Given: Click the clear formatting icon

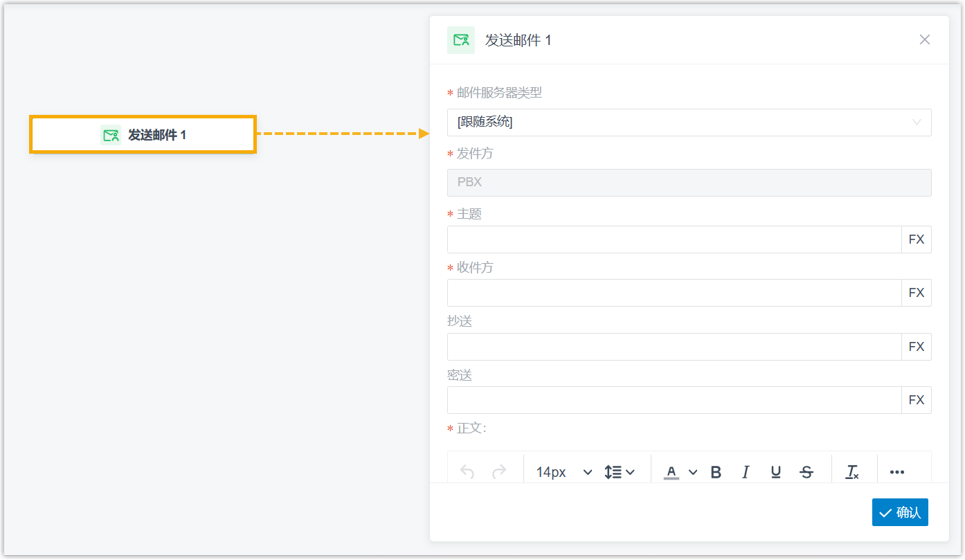Looking at the screenshot, I should [852, 472].
